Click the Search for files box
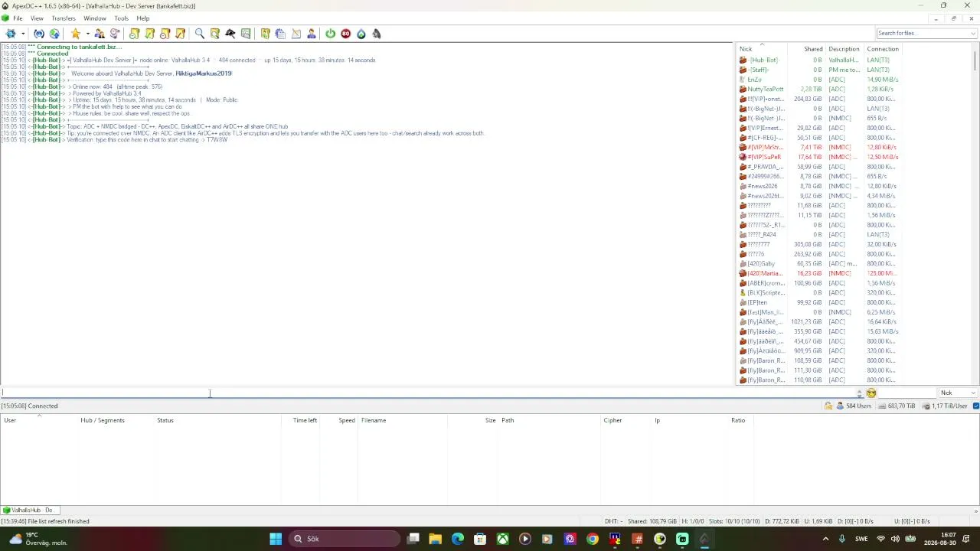This screenshot has width=980, height=551. point(923,34)
